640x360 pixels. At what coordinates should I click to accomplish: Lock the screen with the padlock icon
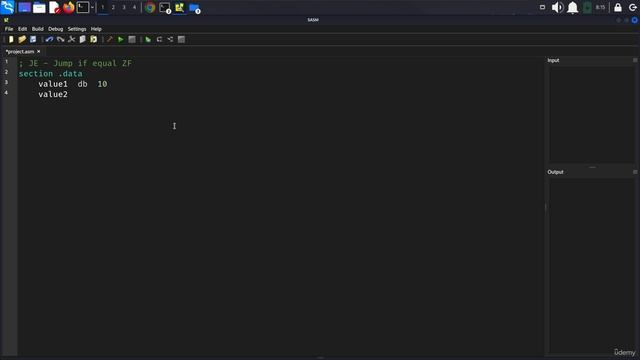618,7
